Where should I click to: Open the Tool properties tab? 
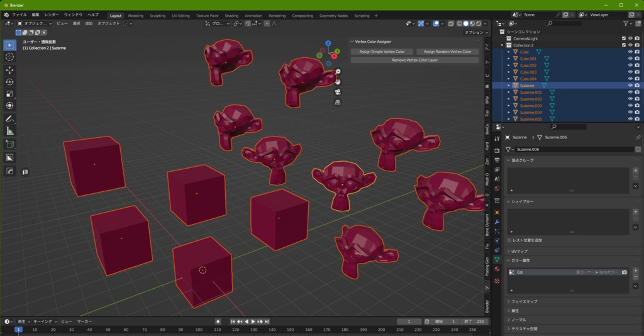pos(497,139)
